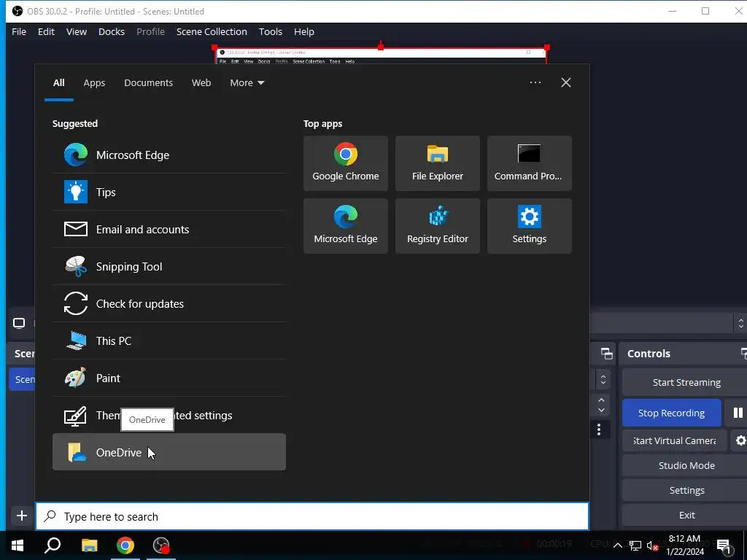The width and height of the screenshot is (747, 560).
Task: Open the OBS Docks menu
Action: click(112, 31)
